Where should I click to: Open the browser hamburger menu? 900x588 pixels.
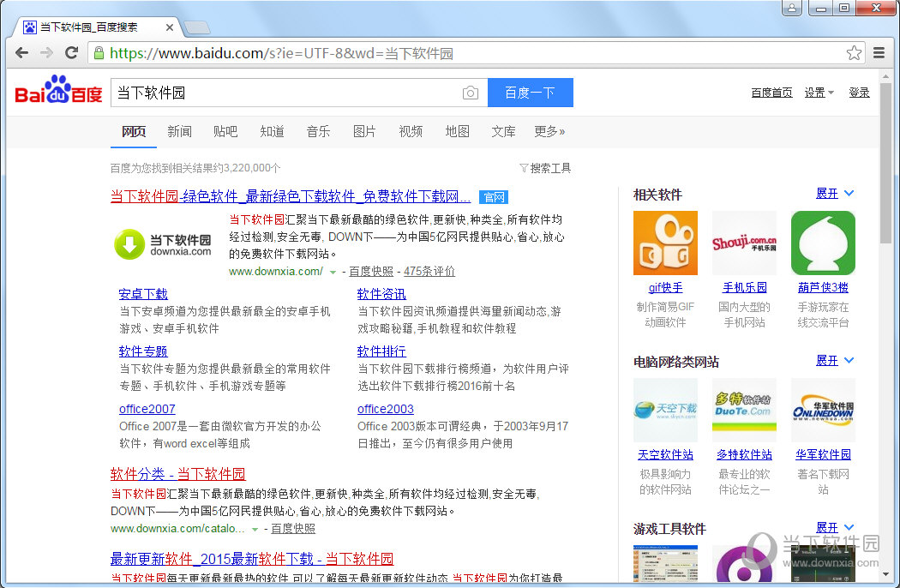879,53
